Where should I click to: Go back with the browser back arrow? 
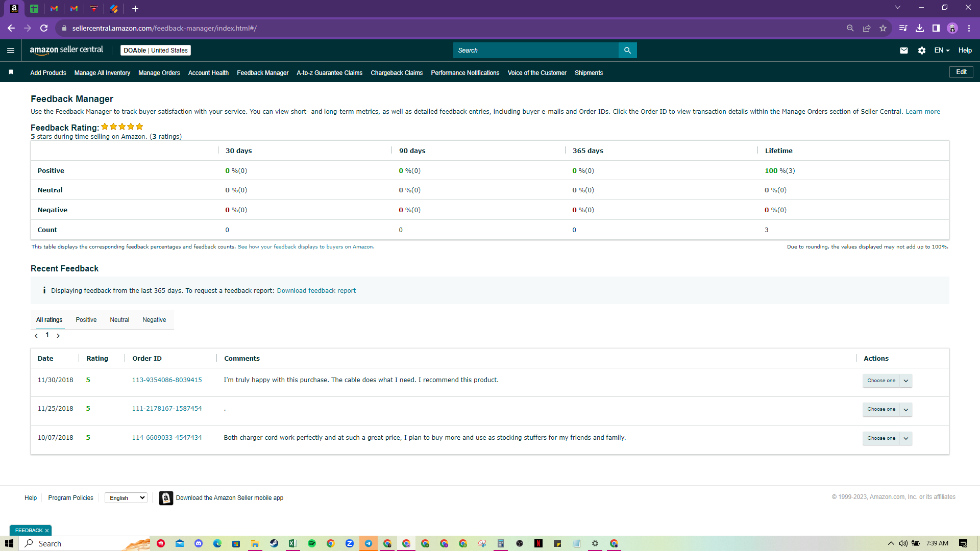tap(11, 28)
